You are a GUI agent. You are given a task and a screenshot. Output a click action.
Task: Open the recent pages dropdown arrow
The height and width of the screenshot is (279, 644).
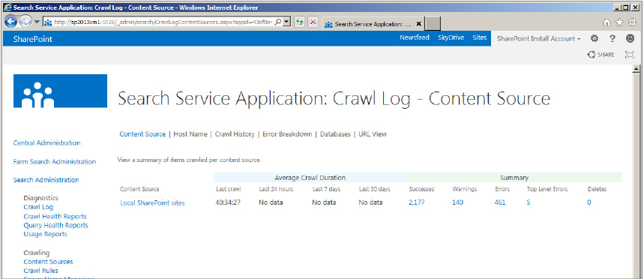tap(37, 22)
